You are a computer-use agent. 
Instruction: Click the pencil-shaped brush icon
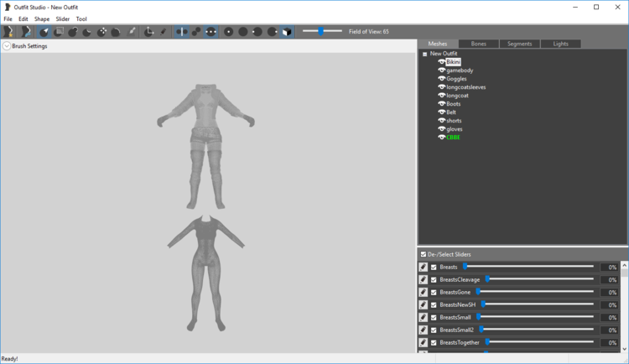coord(164,32)
